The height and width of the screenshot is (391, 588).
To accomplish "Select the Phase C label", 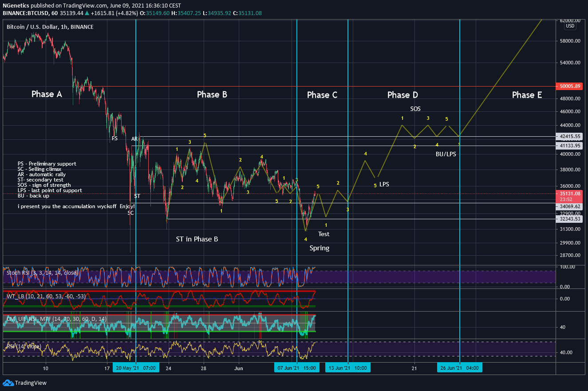I will coord(322,95).
